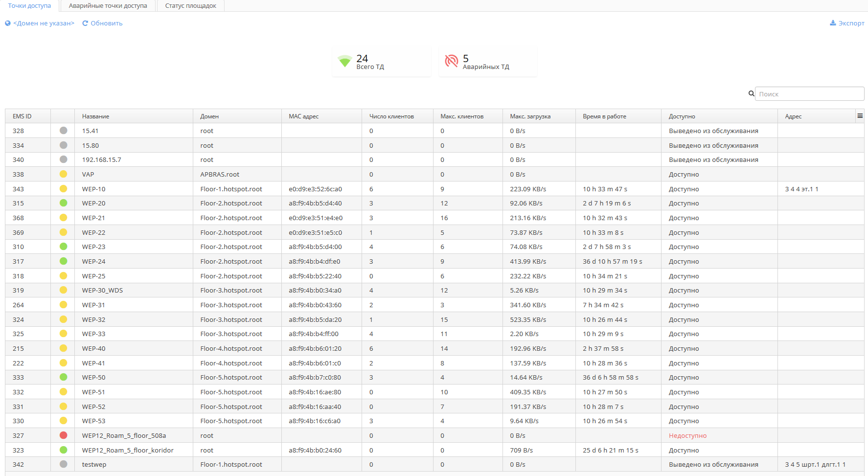This screenshot has height=476, width=868.
Task: Click the APBRAS.root domain cell
Action: point(237,174)
